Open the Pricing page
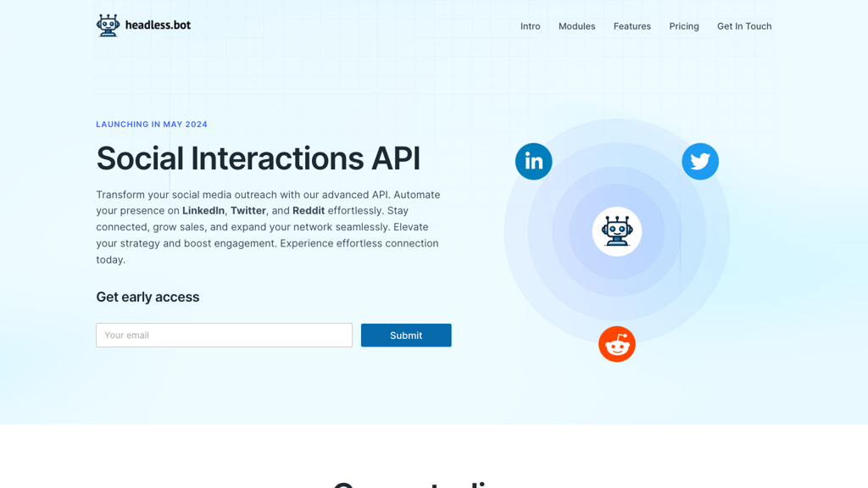 [684, 26]
